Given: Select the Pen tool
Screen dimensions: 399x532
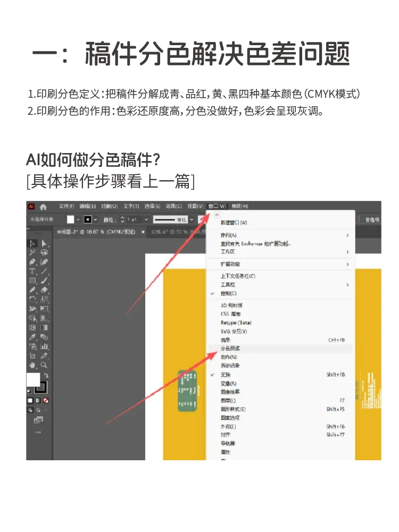Looking at the screenshot, I should tap(32, 262).
